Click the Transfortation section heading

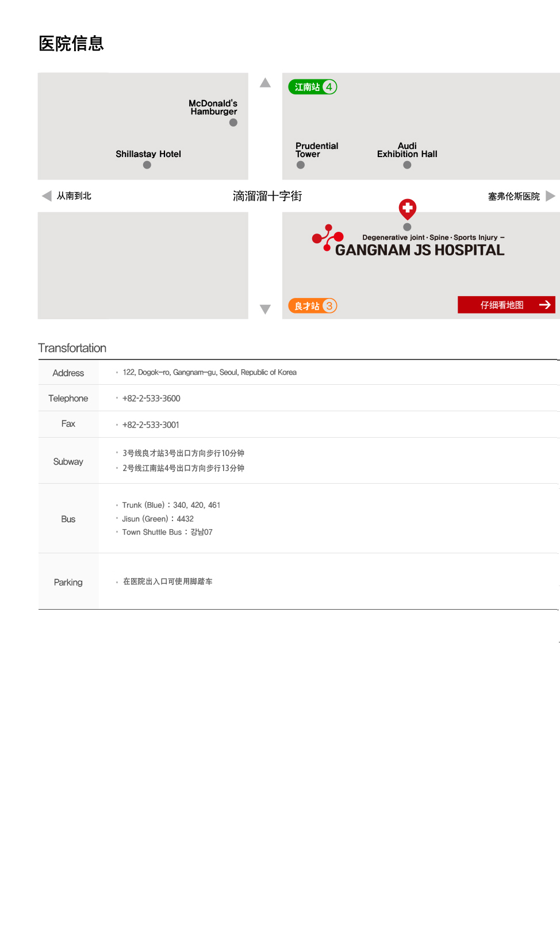click(x=72, y=348)
